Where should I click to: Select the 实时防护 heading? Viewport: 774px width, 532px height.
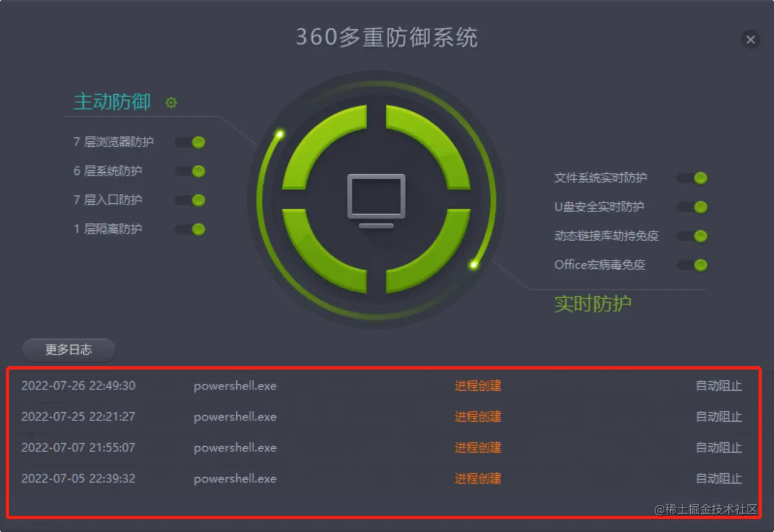pyautogui.click(x=593, y=304)
